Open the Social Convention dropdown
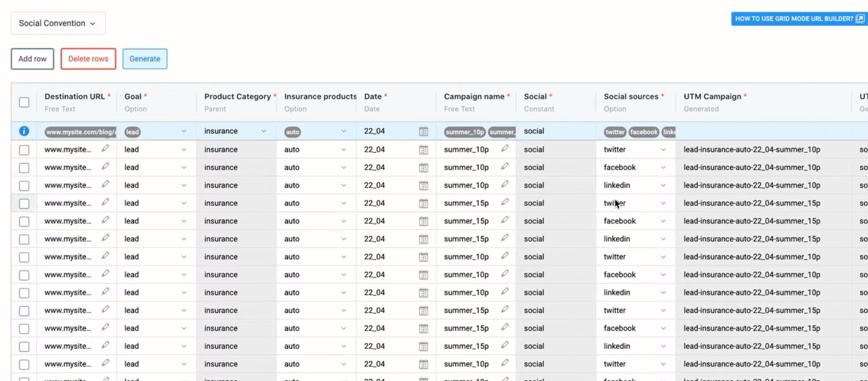 point(58,23)
